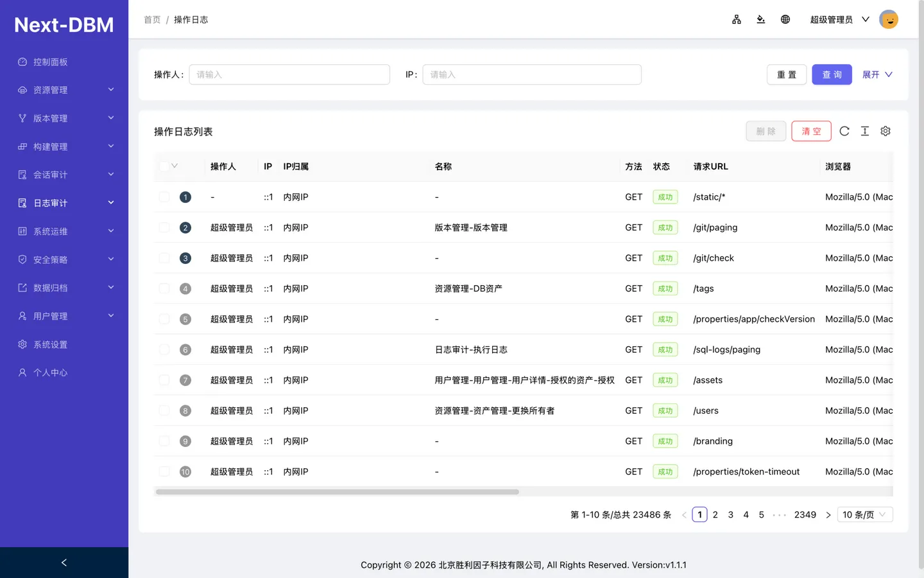924x578 pixels.
Task: Open 系统运维 menu item
Action: tap(64, 231)
